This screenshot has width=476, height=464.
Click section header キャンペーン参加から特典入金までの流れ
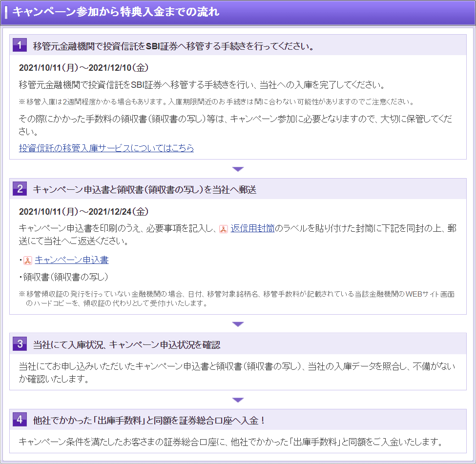(116, 12)
